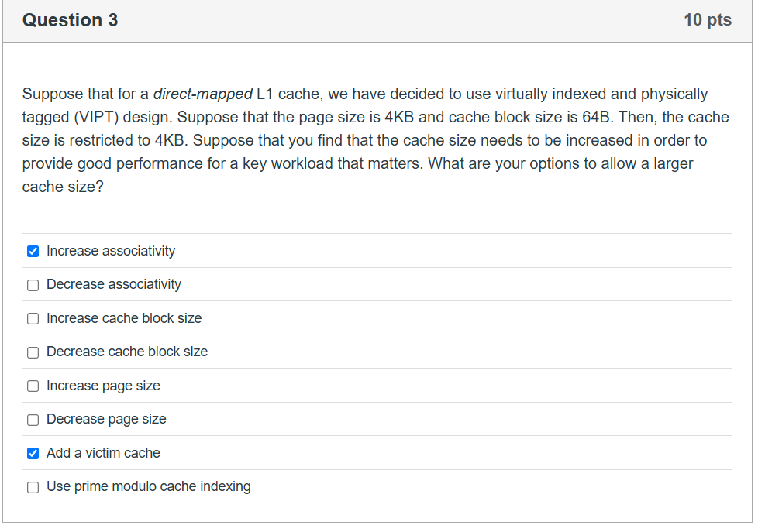The width and height of the screenshot is (765, 532).
Task: Enable the Increase cache block size checkbox
Action: (x=33, y=318)
